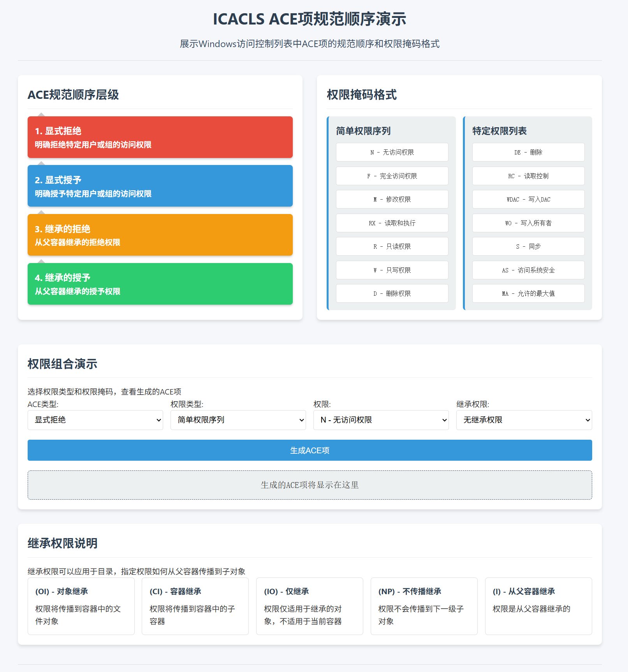Open the 权限 dropdown showing N - 无访问权限
The image size is (628, 672).
381,420
